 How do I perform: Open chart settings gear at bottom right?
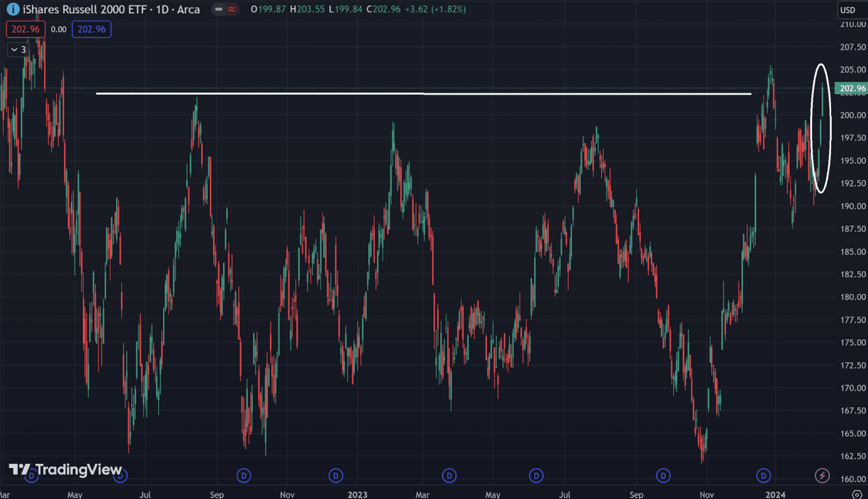point(857,494)
